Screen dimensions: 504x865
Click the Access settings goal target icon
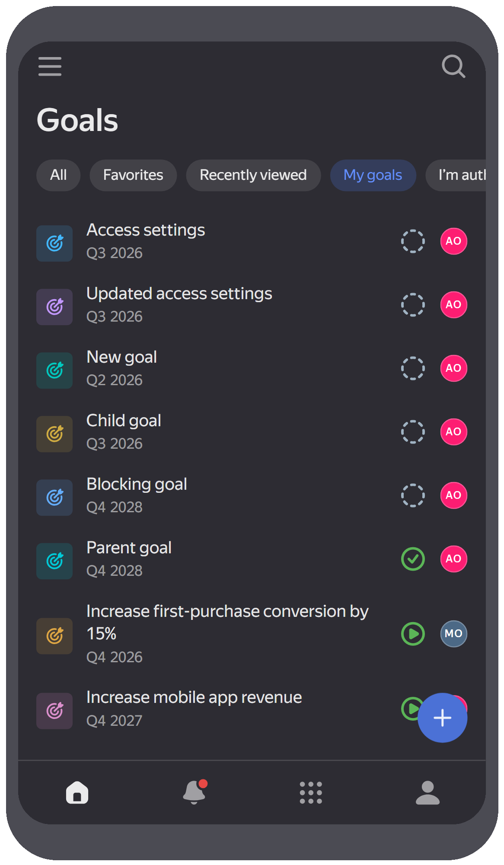coord(54,243)
